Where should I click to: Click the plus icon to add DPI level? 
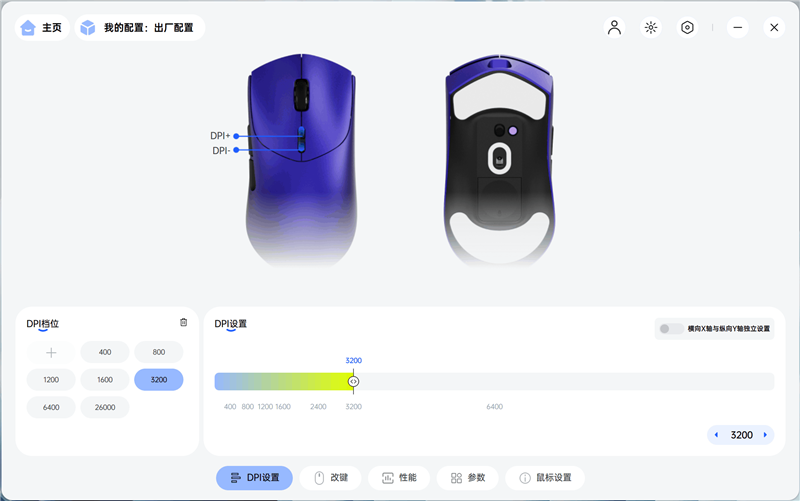coord(51,352)
